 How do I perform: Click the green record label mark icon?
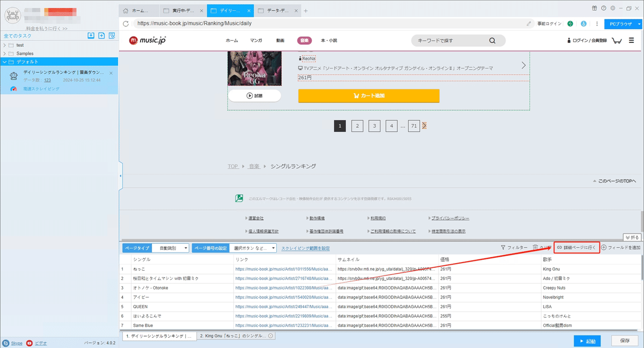239,198
